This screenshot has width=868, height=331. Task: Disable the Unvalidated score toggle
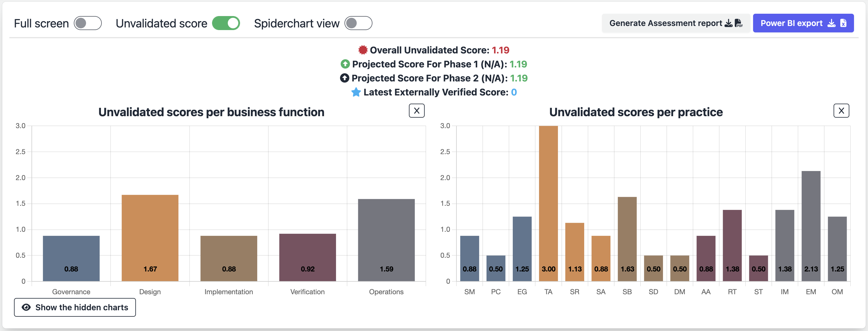point(226,23)
